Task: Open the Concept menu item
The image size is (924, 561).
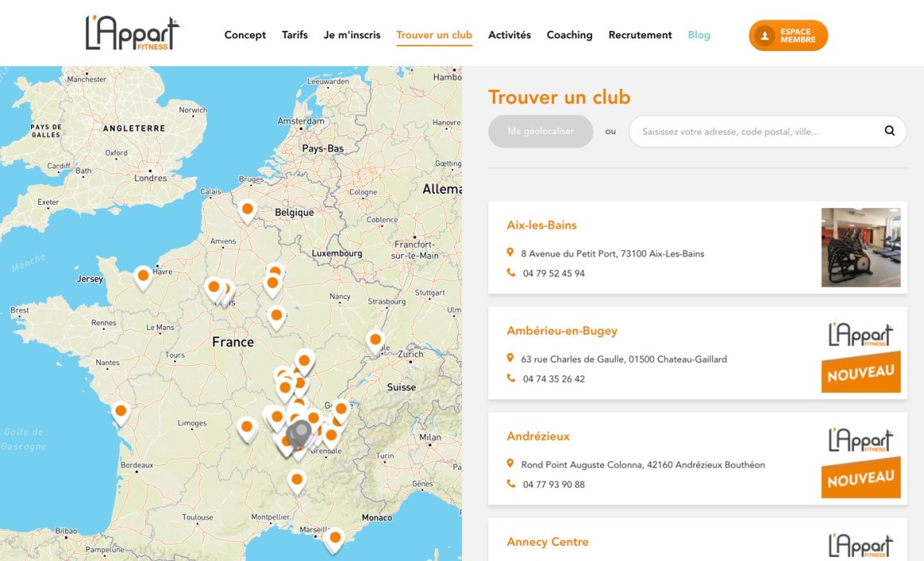Action: point(245,35)
